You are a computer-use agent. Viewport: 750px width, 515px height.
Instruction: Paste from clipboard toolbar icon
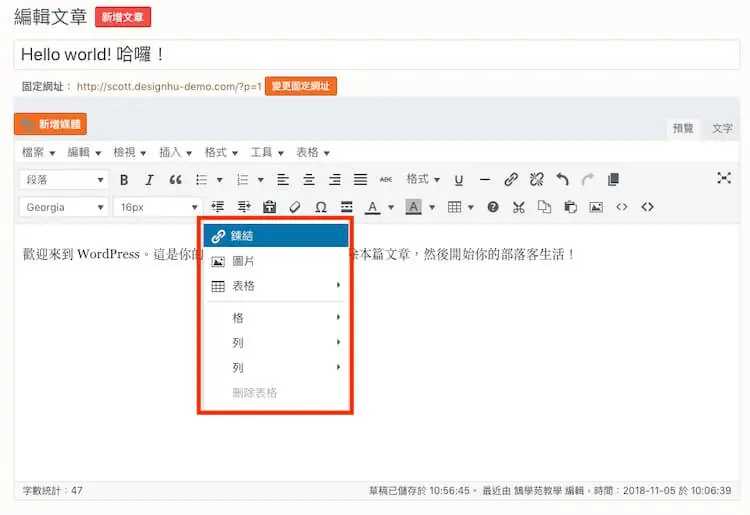click(570, 207)
